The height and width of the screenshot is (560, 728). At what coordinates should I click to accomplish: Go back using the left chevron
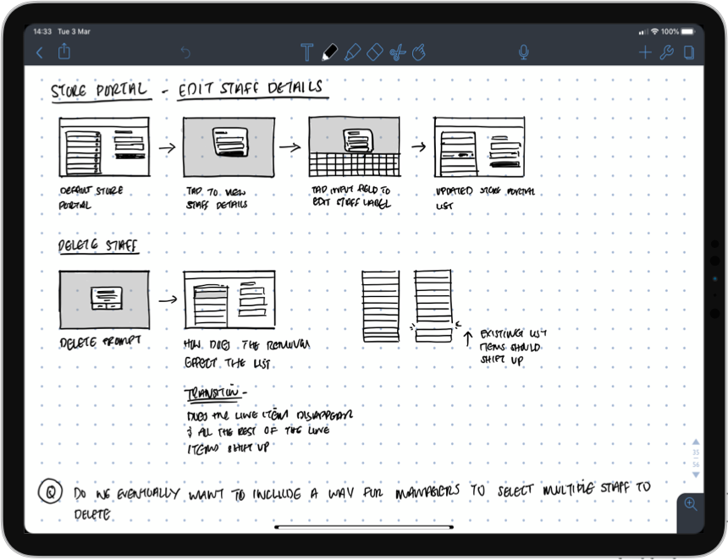point(40,52)
